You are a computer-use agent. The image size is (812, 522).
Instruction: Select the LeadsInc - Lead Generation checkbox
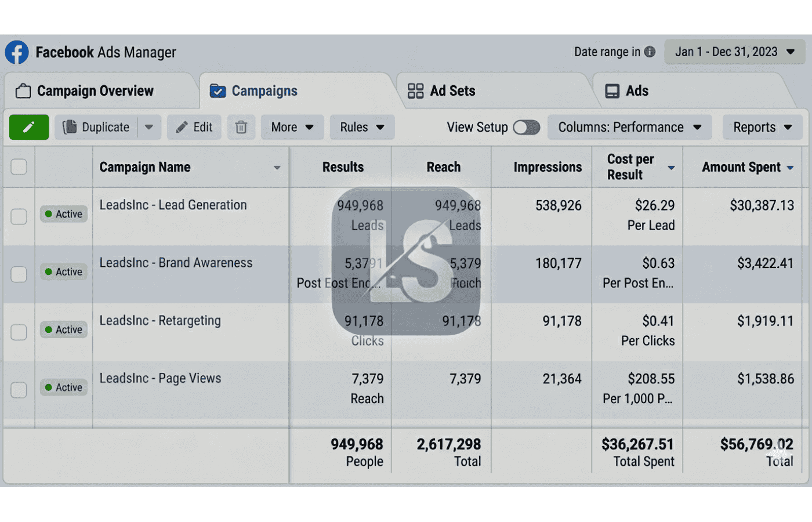point(19,216)
